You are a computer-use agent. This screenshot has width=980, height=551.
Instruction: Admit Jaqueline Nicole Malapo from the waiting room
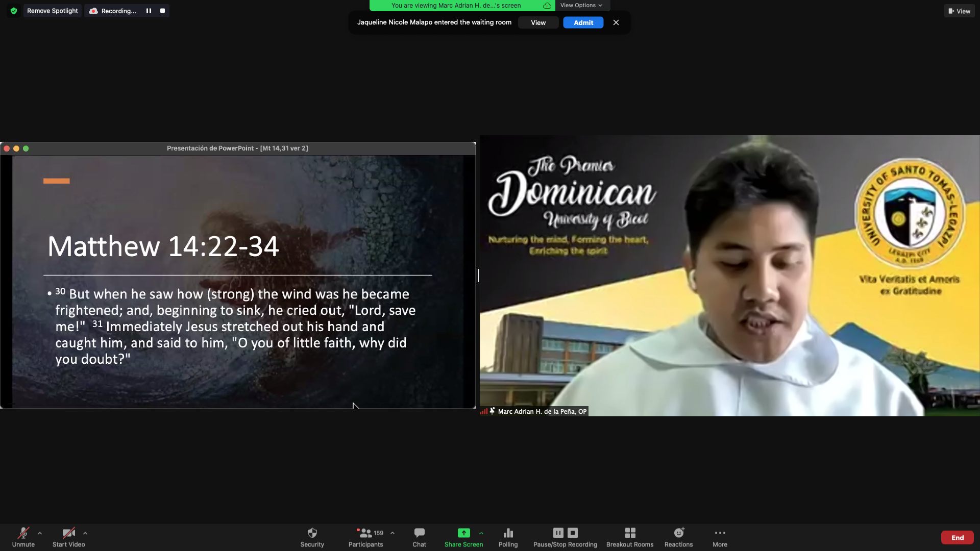[583, 22]
